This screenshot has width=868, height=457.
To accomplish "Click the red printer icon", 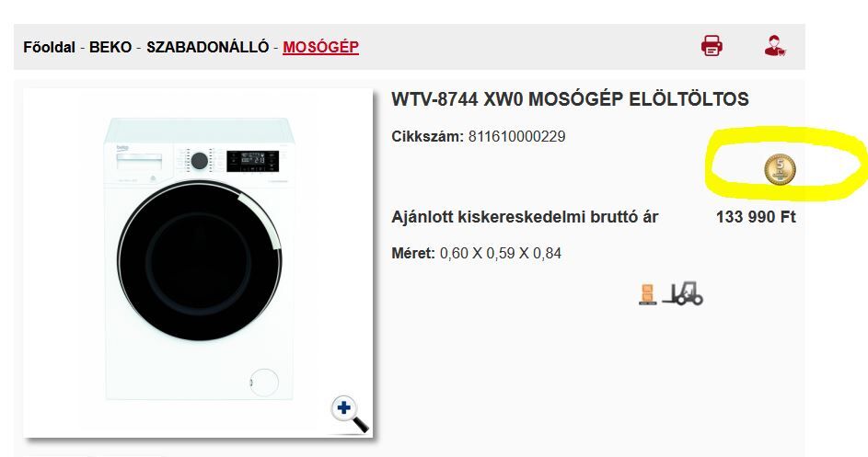I will 712,45.
